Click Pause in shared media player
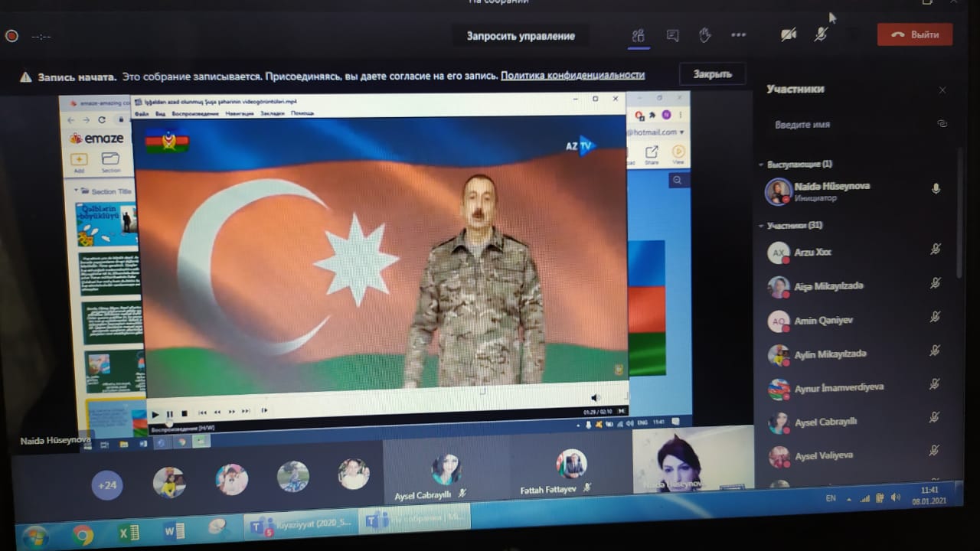980x551 pixels. tap(169, 414)
